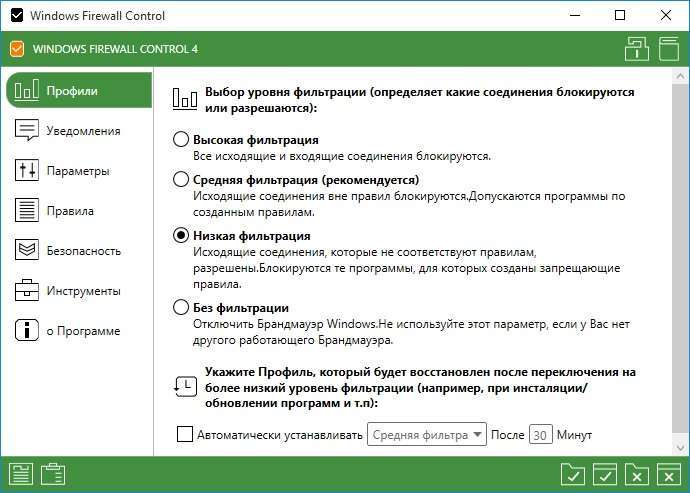Viewport: 690px width, 493px height.
Task: Click the 'WINDOWS FIREWALL CONTROL 4' header text
Action: click(x=115, y=49)
